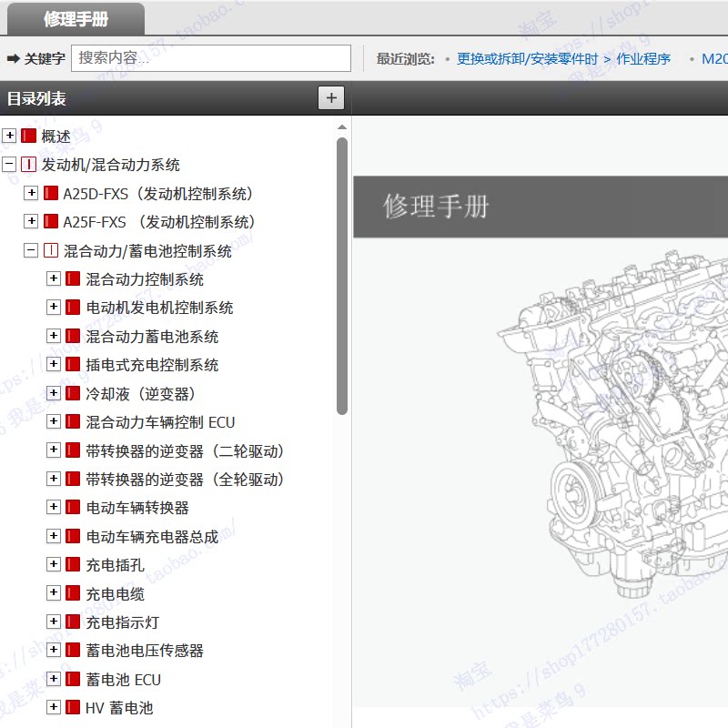Click the 搜索内容 keyword search field

click(211, 58)
